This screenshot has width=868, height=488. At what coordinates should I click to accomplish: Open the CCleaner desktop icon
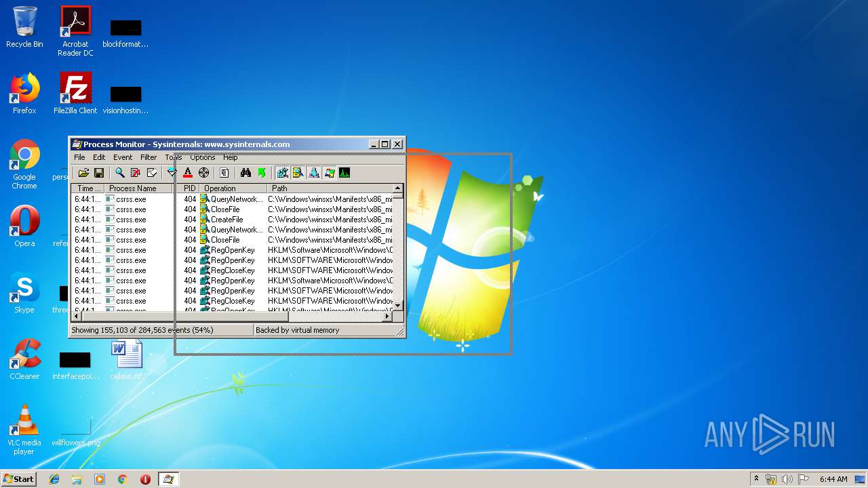click(x=24, y=359)
